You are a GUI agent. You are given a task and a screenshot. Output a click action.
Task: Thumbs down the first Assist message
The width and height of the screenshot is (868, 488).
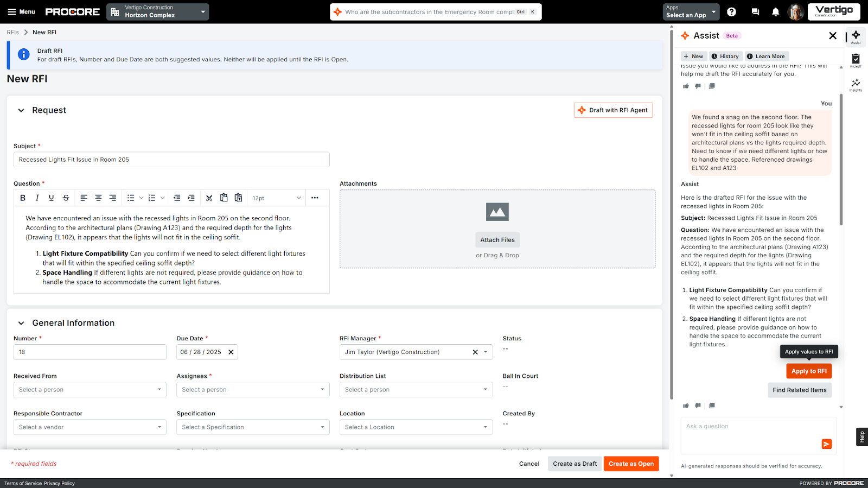point(698,86)
